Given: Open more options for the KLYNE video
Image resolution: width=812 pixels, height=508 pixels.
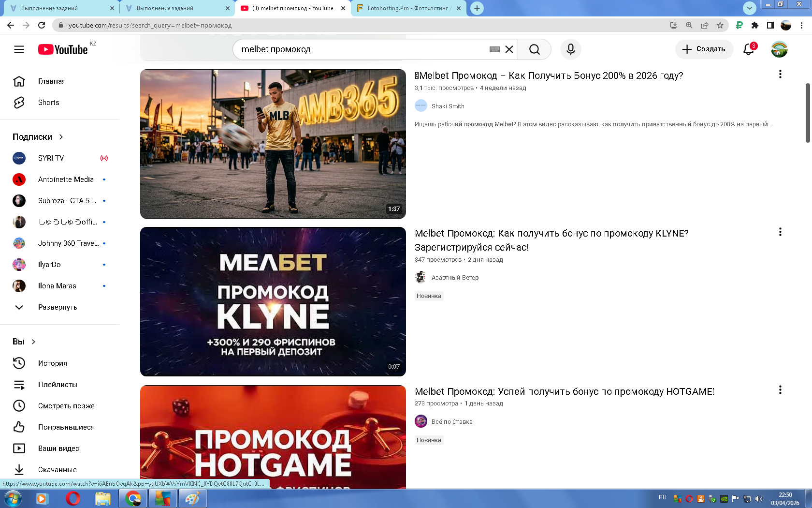Looking at the screenshot, I should 780,232.
